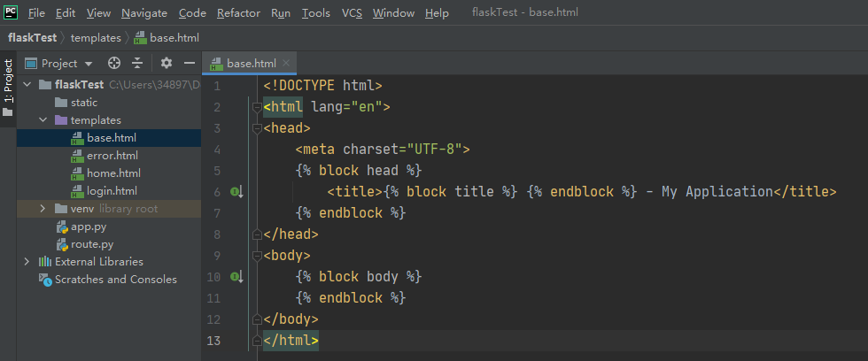Click the External Libraries bars icon
The image size is (868, 361).
pos(45,262)
